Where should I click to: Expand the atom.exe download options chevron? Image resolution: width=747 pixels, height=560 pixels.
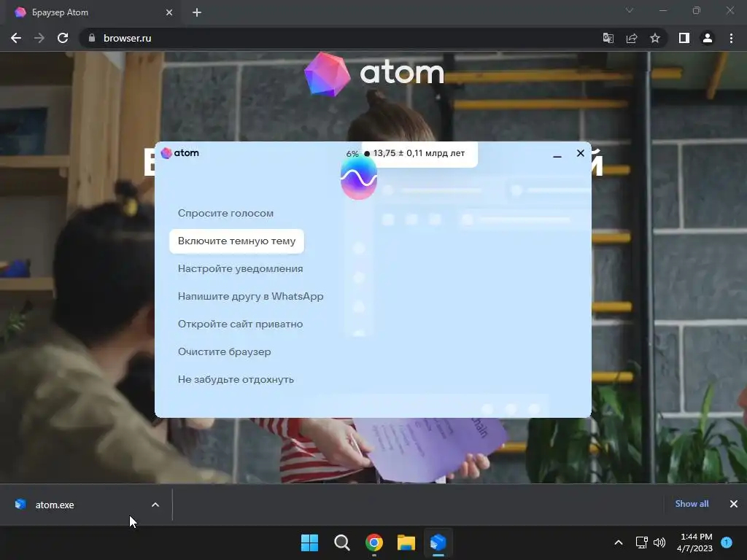coord(155,505)
